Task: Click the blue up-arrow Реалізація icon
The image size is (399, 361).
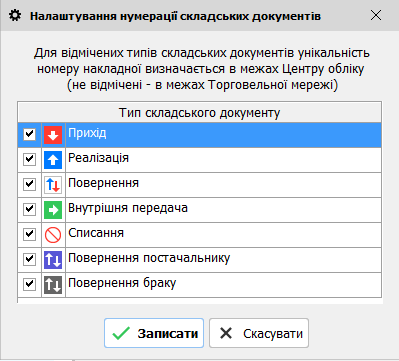Action: pyautogui.click(x=53, y=160)
